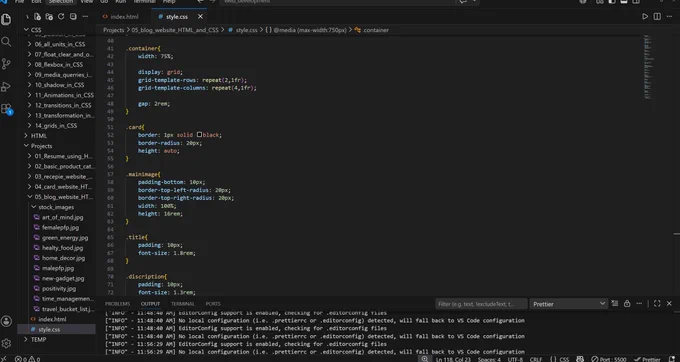Image resolution: width=680 pixels, height=362 pixels.
Task: Switch to the TERMINAL panel tab
Action: click(x=183, y=304)
